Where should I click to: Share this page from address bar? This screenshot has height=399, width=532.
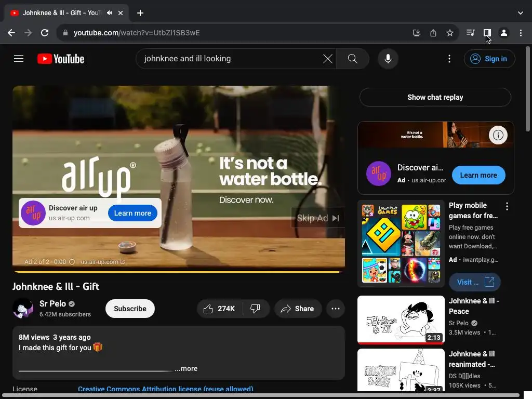[433, 33]
